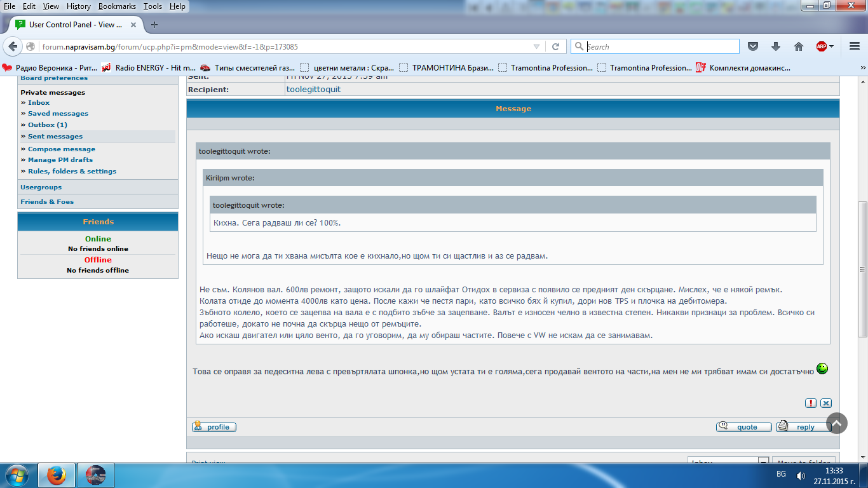868x488 pixels.
Task: Click the Adblock Plus icon
Action: coord(822,46)
